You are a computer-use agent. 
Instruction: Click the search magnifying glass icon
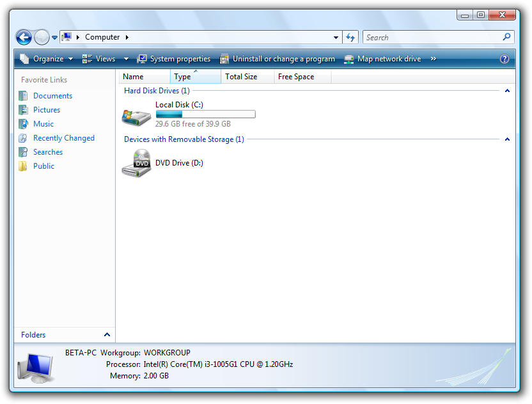[x=507, y=37]
